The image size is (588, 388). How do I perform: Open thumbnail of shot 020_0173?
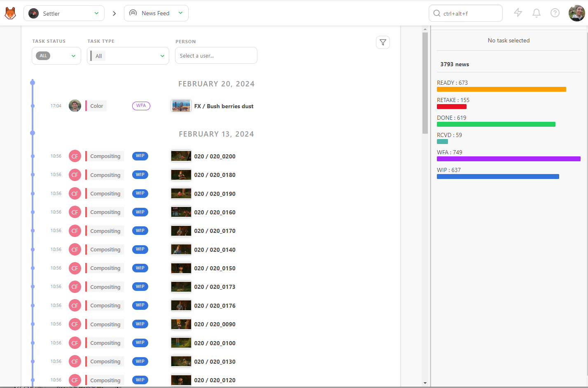point(181,287)
